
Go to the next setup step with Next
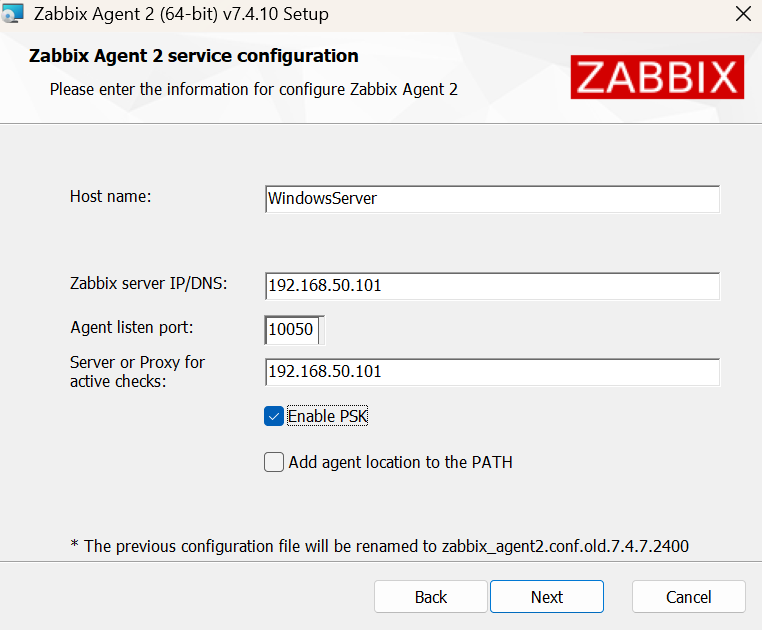tap(547, 596)
